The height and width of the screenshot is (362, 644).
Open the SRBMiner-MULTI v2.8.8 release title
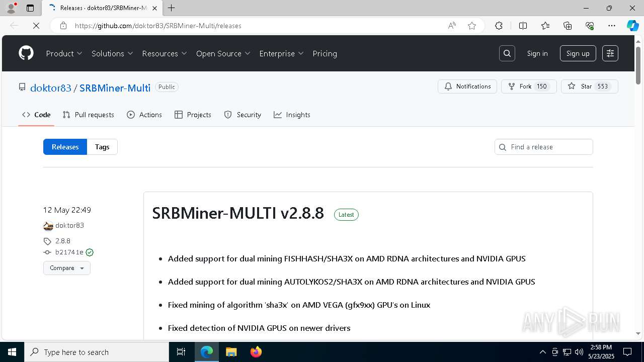(x=238, y=213)
